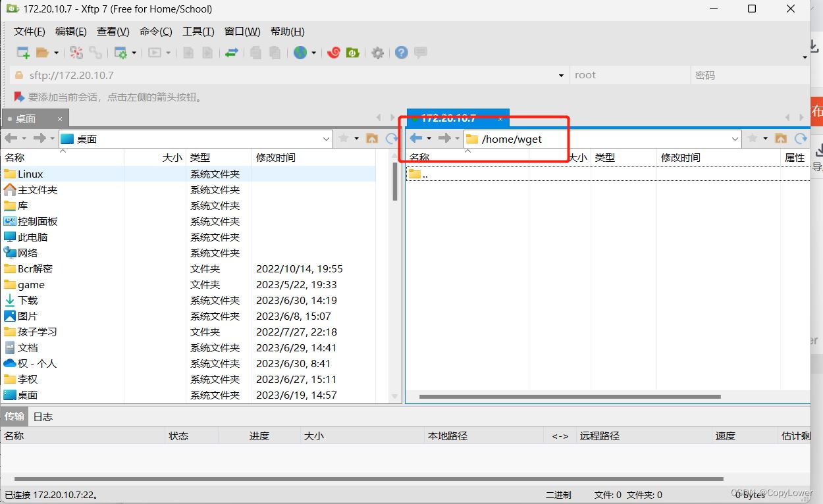Launch Xshell from the red swirl icon

[x=334, y=53]
